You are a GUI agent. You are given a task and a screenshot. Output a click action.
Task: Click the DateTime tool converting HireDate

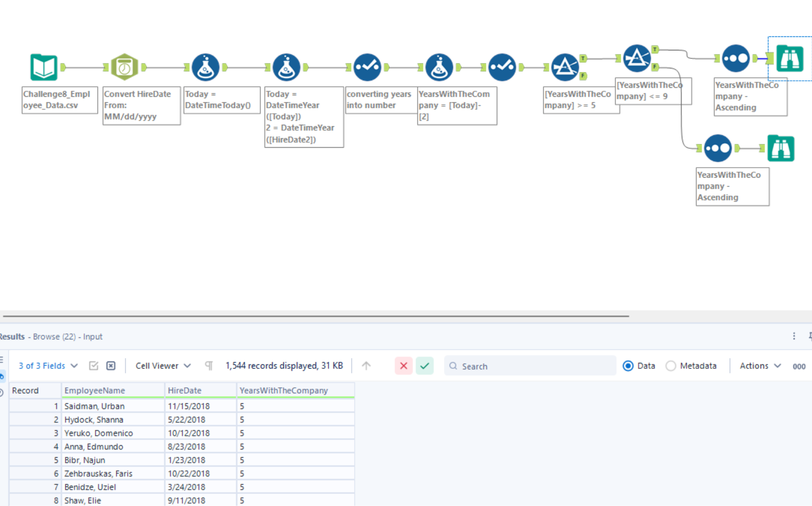point(124,67)
